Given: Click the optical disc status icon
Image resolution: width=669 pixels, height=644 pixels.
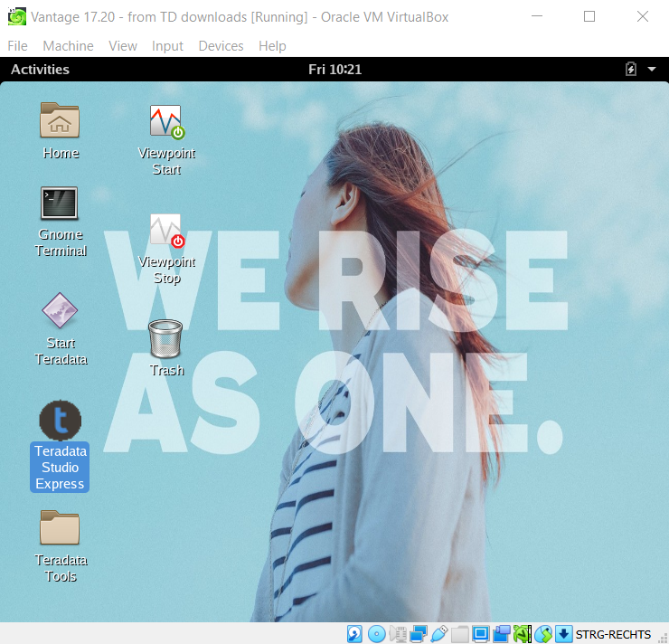Looking at the screenshot, I should pos(377,634).
